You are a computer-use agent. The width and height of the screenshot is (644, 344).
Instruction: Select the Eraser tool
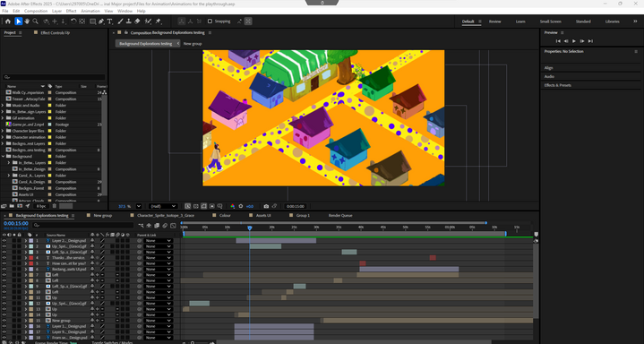[x=137, y=21]
